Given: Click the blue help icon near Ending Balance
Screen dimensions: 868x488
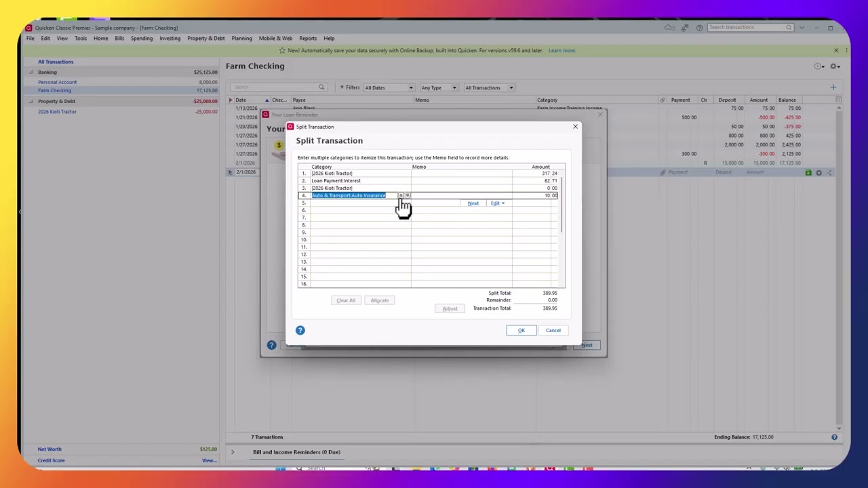Looking at the screenshot, I should (x=834, y=437).
